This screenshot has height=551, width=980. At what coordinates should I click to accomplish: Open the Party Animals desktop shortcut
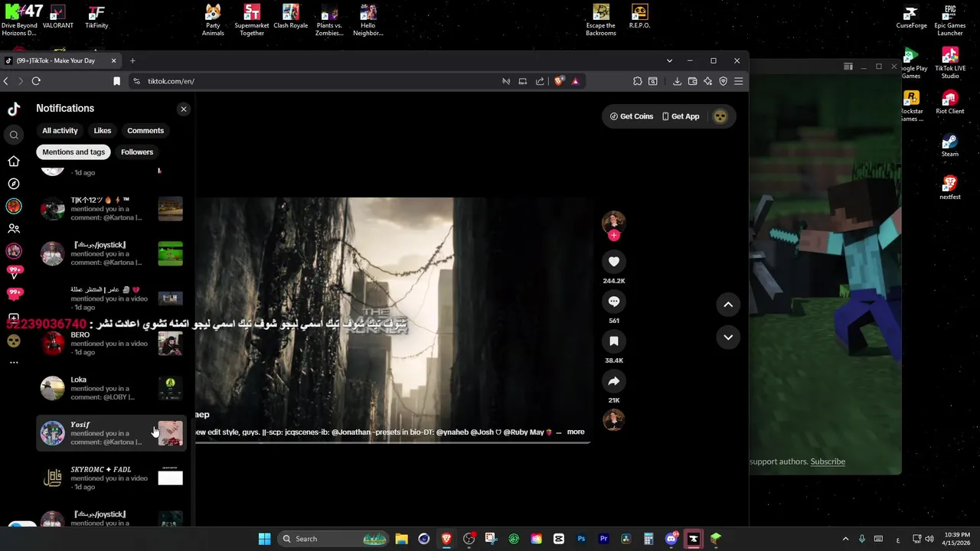(x=213, y=20)
